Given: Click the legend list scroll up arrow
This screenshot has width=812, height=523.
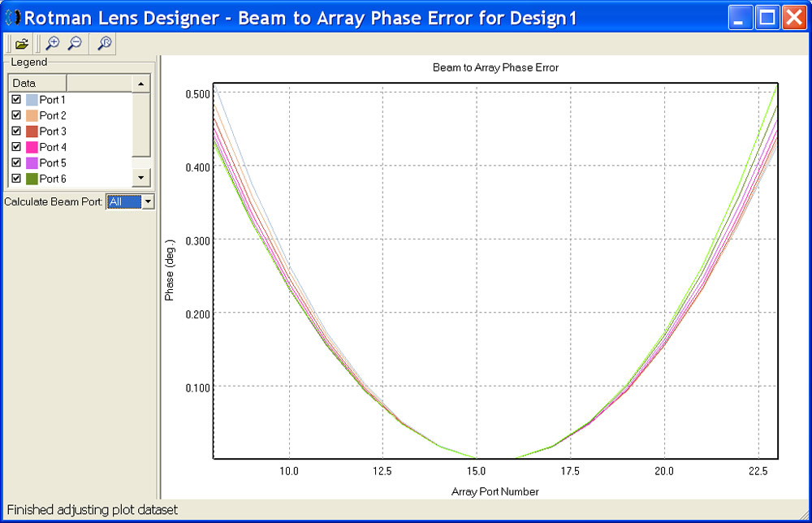Looking at the screenshot, I should 140,84.
